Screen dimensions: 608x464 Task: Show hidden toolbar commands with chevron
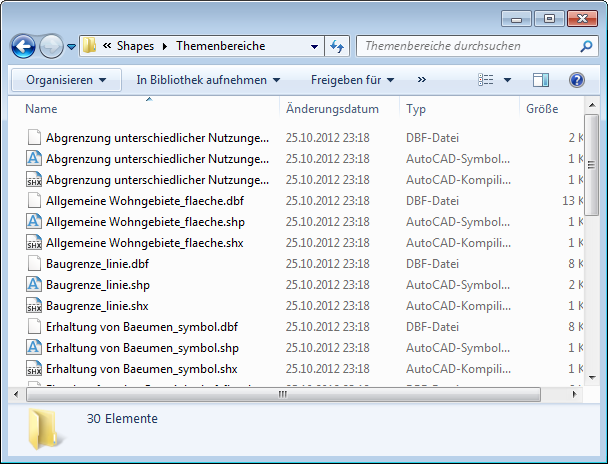coord(422,80)
